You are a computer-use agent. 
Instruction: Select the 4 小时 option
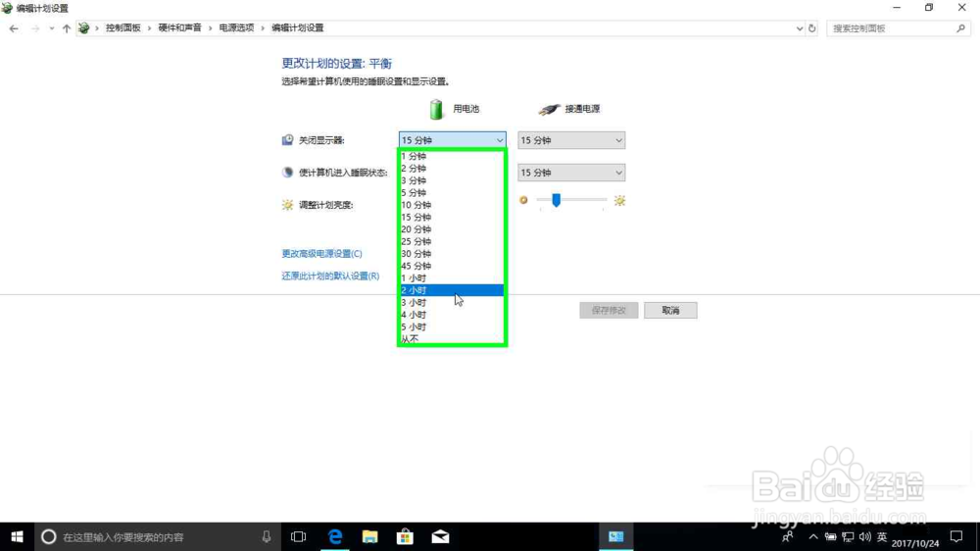pos(452,315)
